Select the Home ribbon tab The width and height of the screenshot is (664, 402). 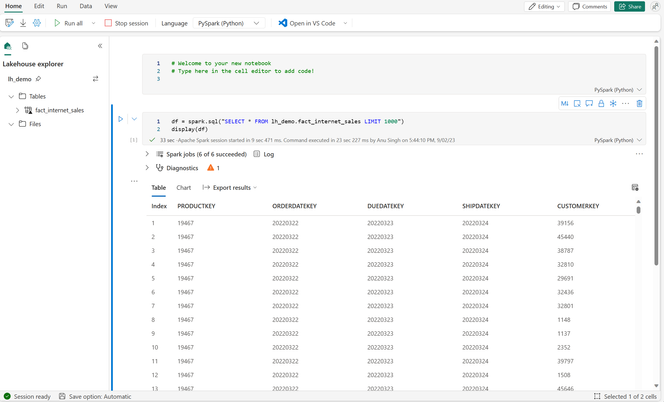click(14, 6)
